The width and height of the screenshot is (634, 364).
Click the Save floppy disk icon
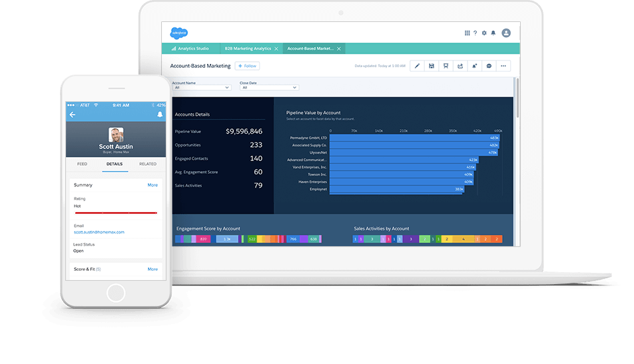(432, 66)
